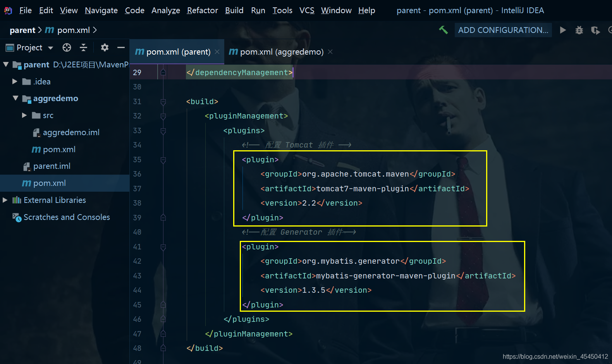This screenshot has width=612, height=364.
Task: Close the pom.xml (aggredemo) tab
Action: tap(330, 52)
